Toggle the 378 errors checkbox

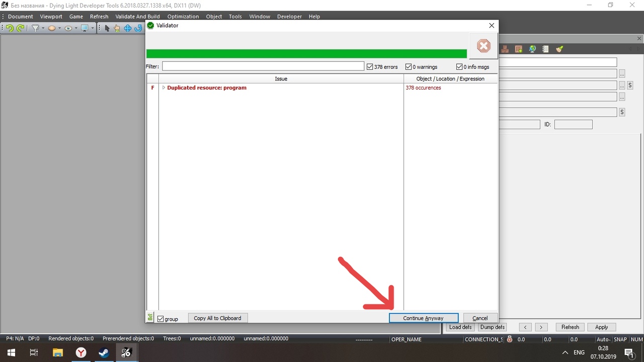(370, 67)
